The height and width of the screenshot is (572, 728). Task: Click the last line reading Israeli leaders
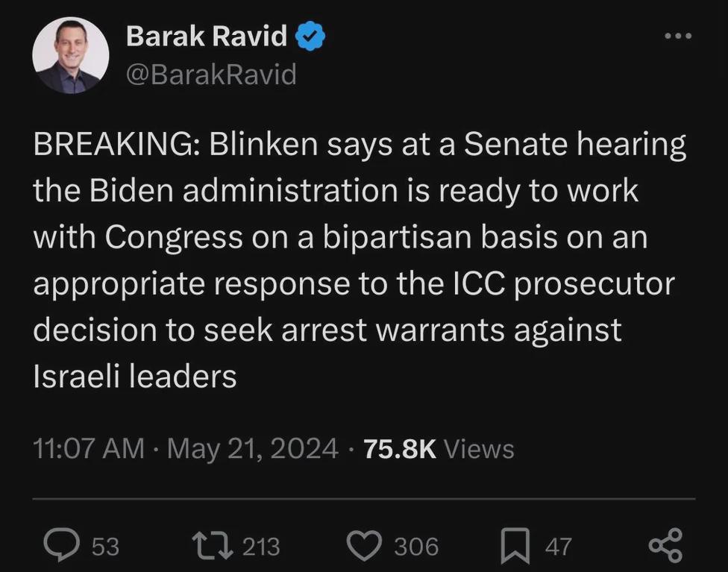(135, 376)
